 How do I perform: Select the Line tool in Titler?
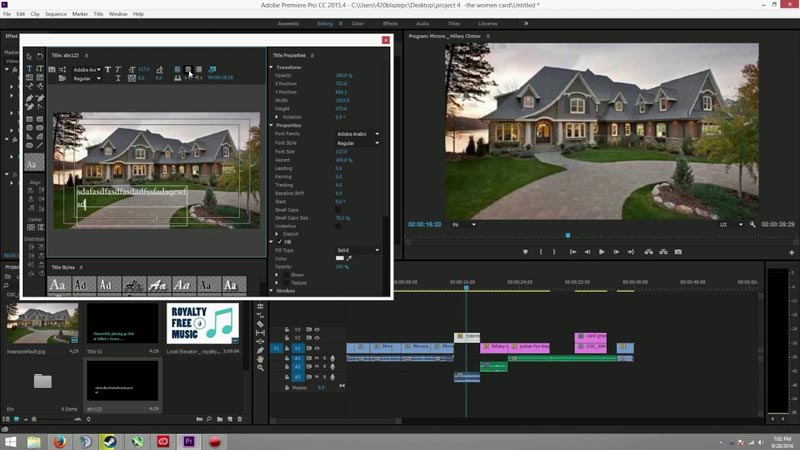(x=40, y=145)
